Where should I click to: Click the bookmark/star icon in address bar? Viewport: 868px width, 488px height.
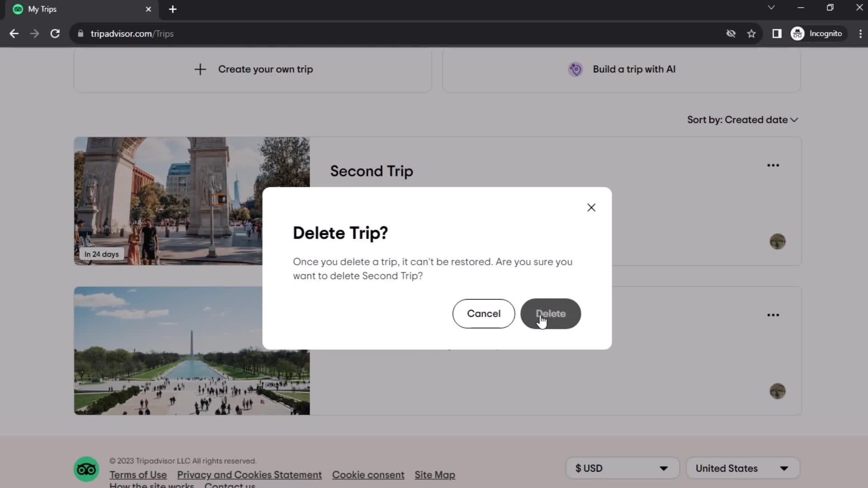(752, 33)
